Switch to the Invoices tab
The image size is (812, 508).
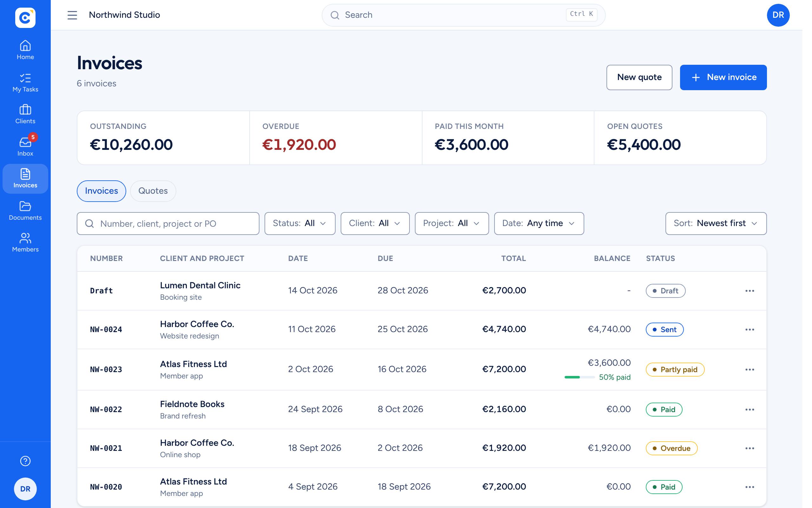[x=101, y=191]
